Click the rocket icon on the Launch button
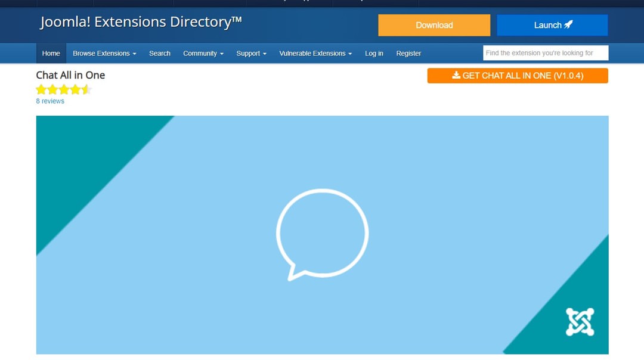 click(568, 25)
